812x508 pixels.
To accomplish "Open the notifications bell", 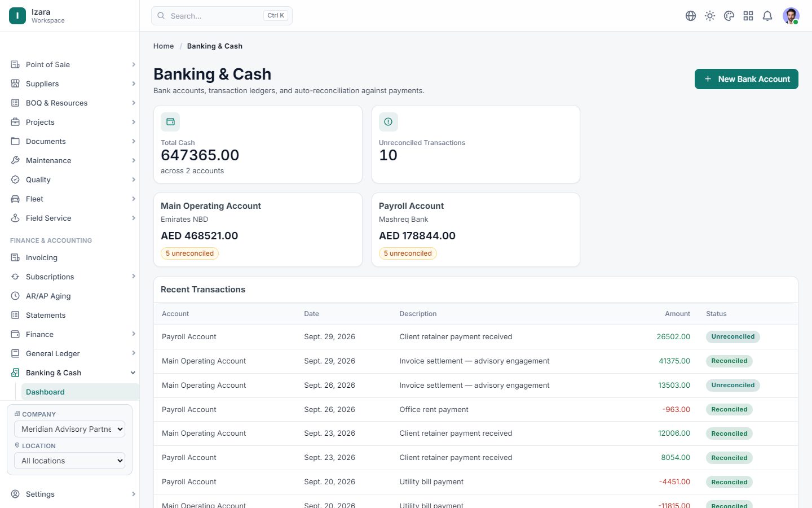I will coord(767,16).
